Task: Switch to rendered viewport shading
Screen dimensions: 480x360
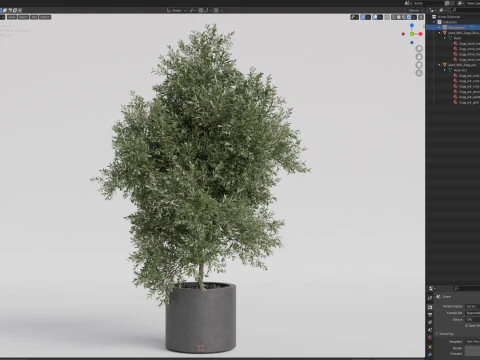Action: tap(409, 17)
